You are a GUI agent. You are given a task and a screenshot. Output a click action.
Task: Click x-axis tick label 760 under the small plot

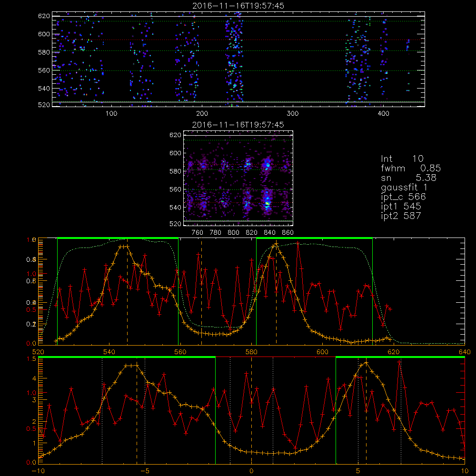[198, 233]
